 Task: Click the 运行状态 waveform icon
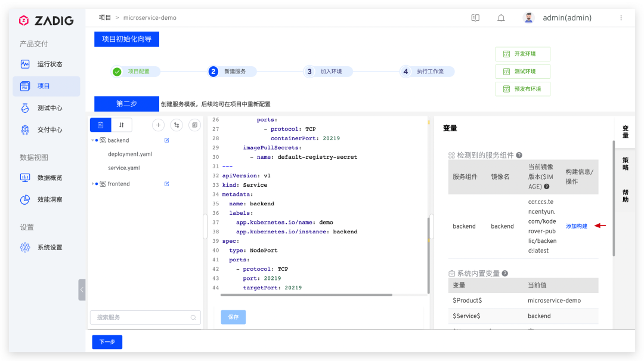pyautogui.click(x=25, y=64)
